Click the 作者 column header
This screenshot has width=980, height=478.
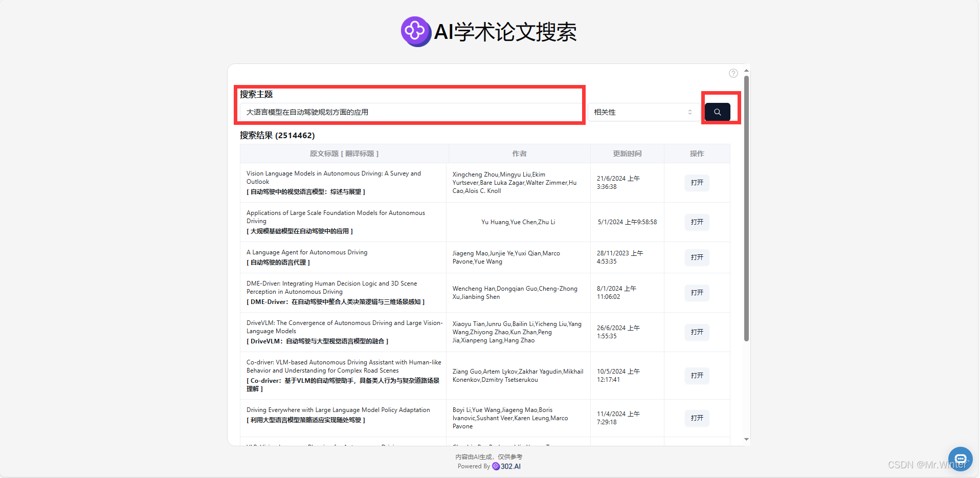519,154
